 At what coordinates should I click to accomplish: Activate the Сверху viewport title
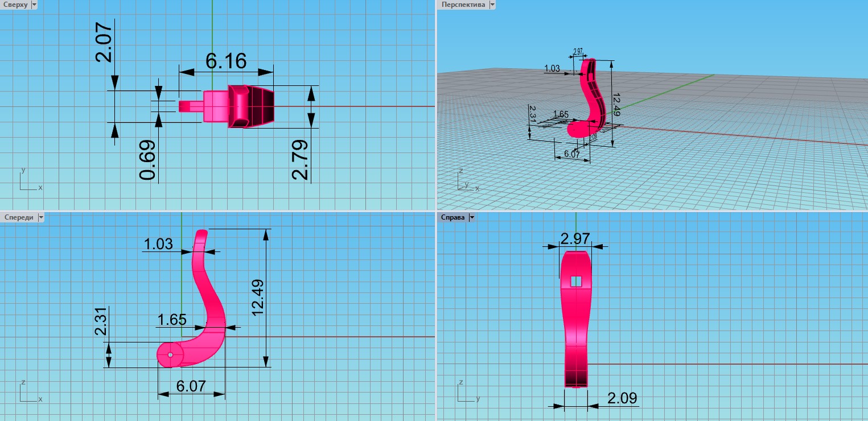(x=15, y=5)
